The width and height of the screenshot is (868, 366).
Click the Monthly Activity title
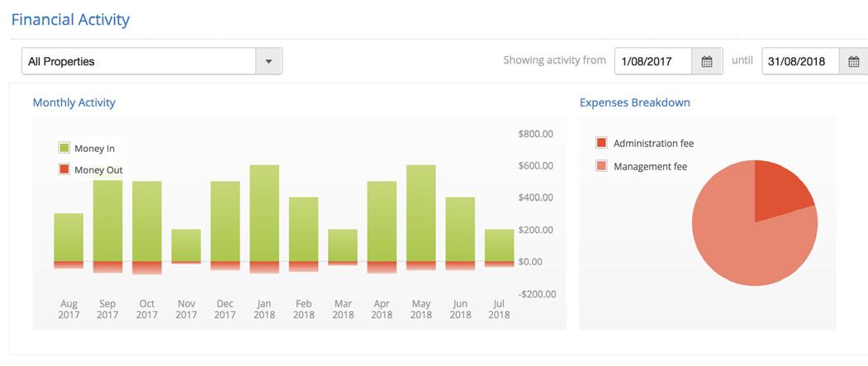point(74,103)
